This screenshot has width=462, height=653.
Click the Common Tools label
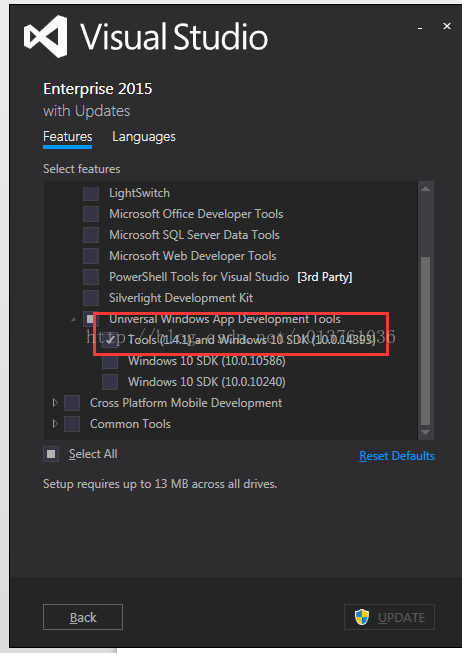[x=130, y=424]
